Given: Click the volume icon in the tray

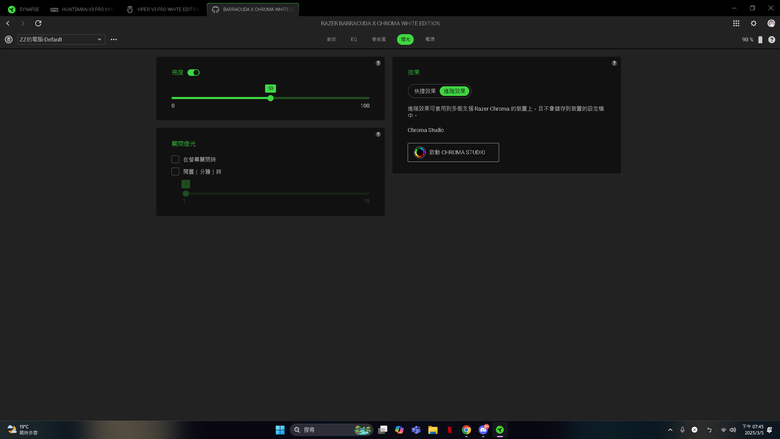Looking at the screenshot, I should pos(733,430).
